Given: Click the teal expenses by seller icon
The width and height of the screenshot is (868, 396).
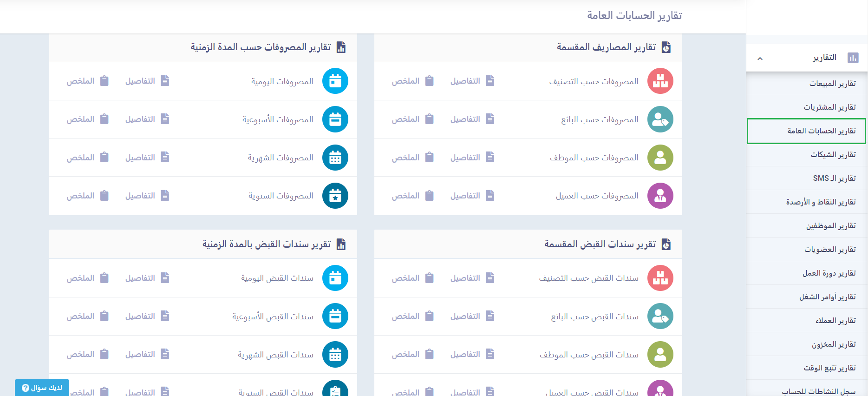Looking at the screenshot, I should point(660,119).
